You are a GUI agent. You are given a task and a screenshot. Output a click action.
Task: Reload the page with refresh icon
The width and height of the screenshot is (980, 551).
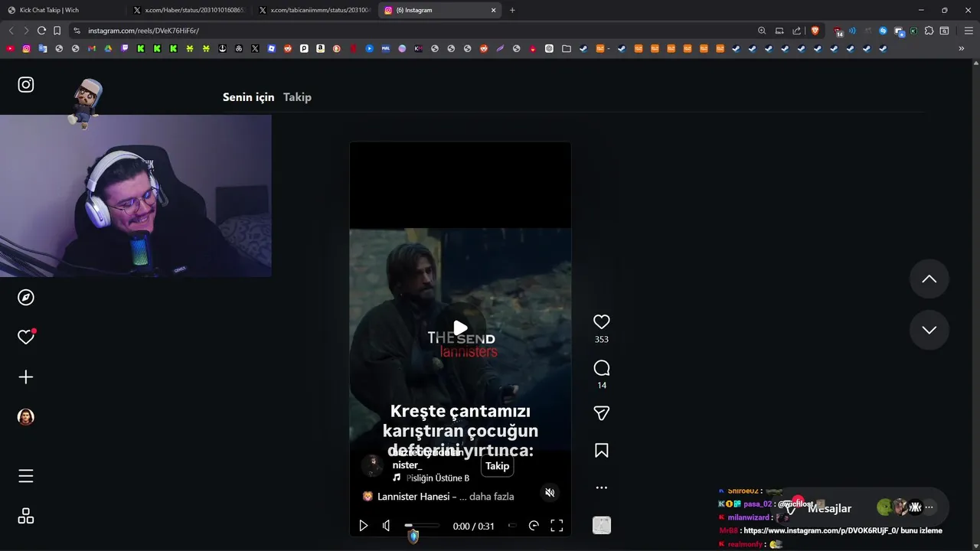pyautogui.click(x=41, y=31)
